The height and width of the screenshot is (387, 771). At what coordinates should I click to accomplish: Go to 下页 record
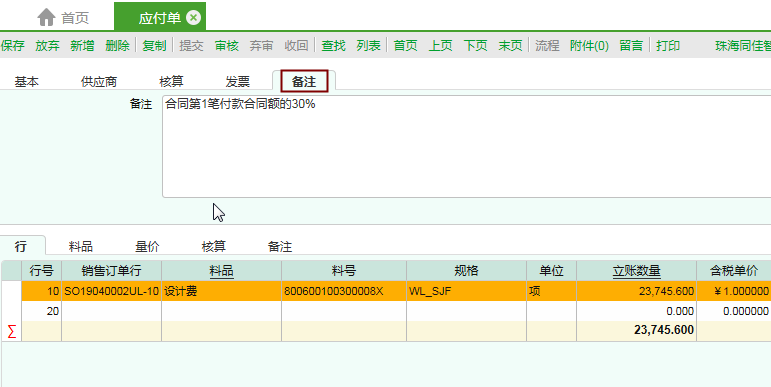[475, 46]
